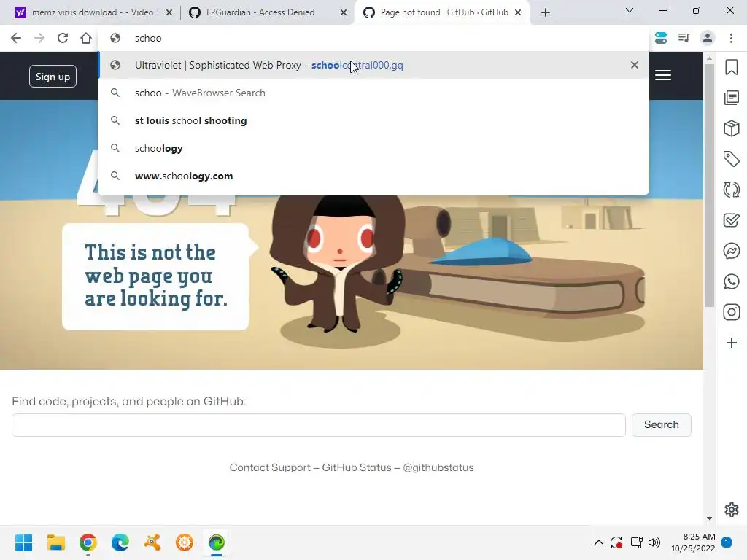The width and height of the screenshot is (747, 560).
Task: Open File Explorer from the taskbar
Action: click(x=55, y=542)
